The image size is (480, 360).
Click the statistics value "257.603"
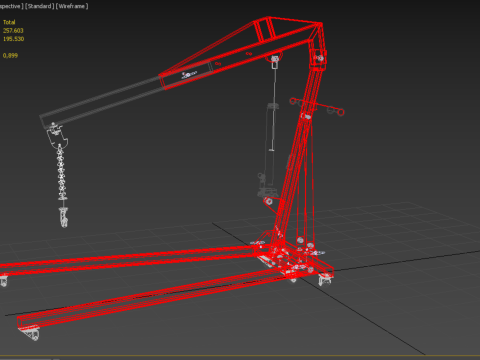coord(13,30)
